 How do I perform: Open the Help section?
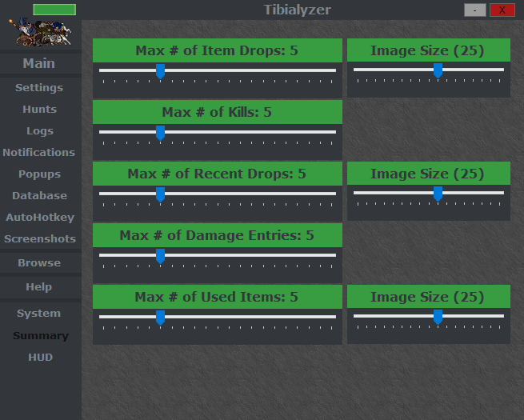(38, 287)
